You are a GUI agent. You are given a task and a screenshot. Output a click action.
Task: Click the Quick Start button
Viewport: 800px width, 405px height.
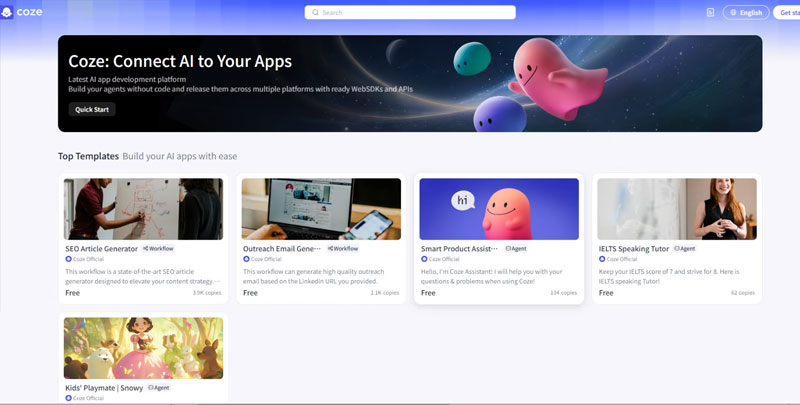pyautogui.click(x=92, y=109)
